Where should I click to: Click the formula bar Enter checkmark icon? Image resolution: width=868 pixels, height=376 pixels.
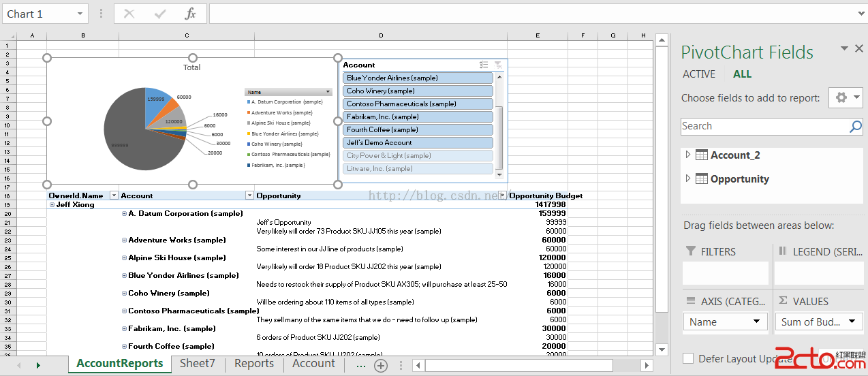[x=160, y=14]
